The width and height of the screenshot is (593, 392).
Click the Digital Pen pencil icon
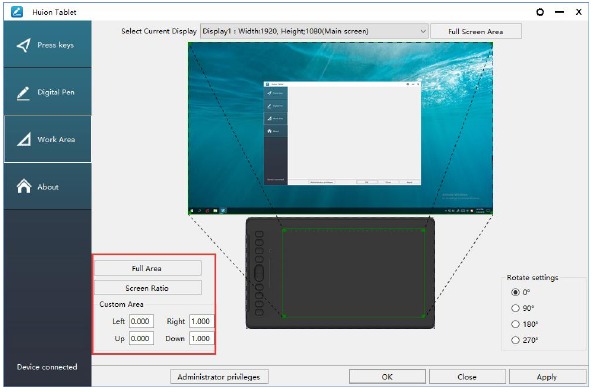[23, 93]
